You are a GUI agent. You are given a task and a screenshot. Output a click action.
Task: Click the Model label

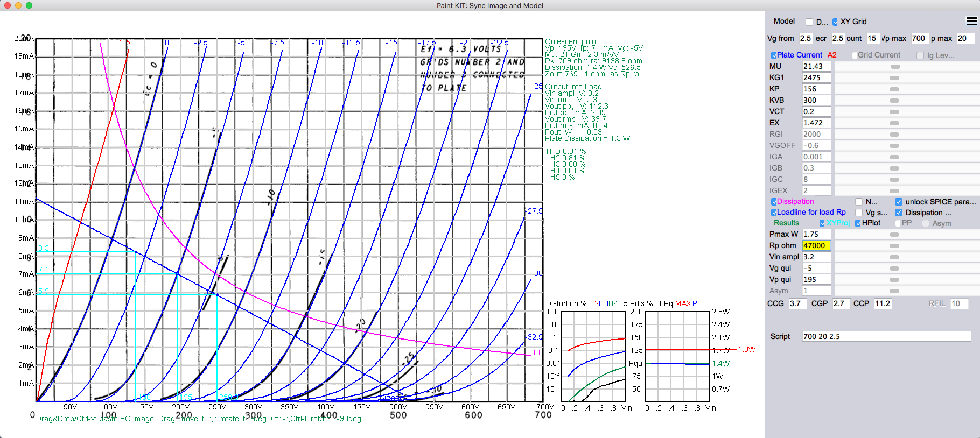point(784,21)
